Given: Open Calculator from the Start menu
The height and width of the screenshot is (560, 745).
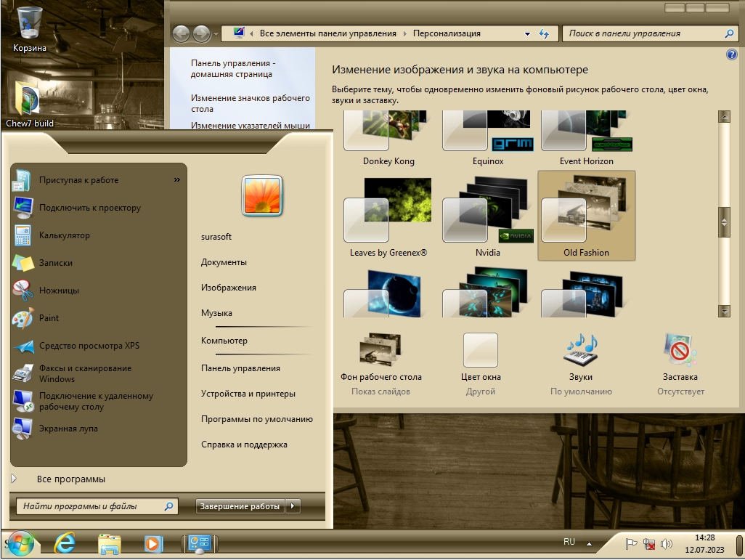Looking at the screenshot, I should [64, 235].
